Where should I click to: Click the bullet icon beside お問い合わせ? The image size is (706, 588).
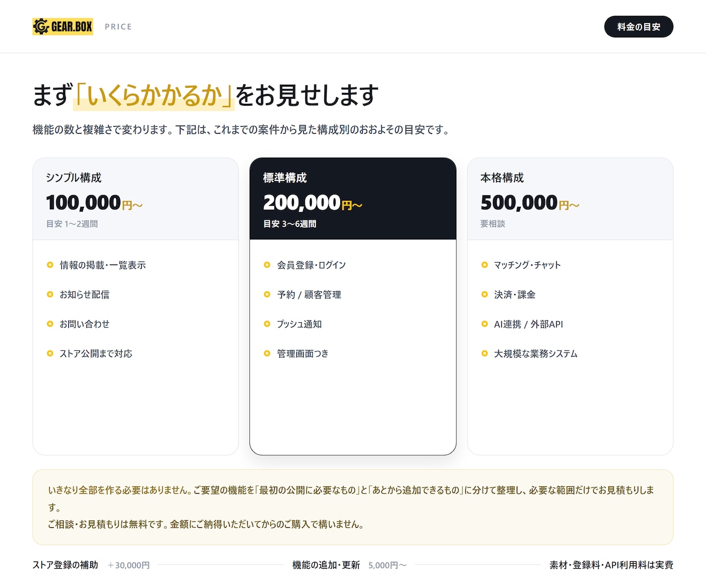click(50, 324)
